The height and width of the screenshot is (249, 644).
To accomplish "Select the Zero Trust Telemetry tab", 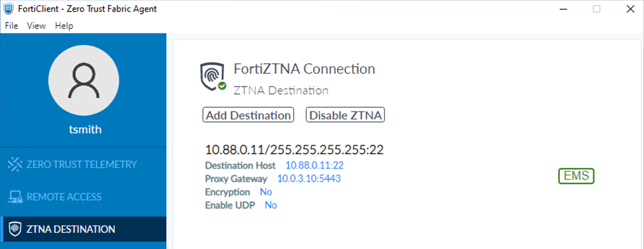I will [x=82, y=165].
